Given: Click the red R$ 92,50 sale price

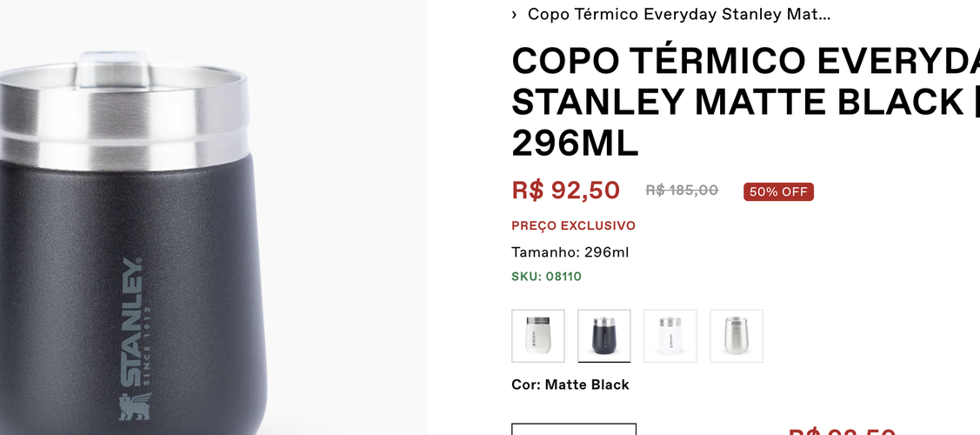Looking at the screenshot, I should point(565,190).
